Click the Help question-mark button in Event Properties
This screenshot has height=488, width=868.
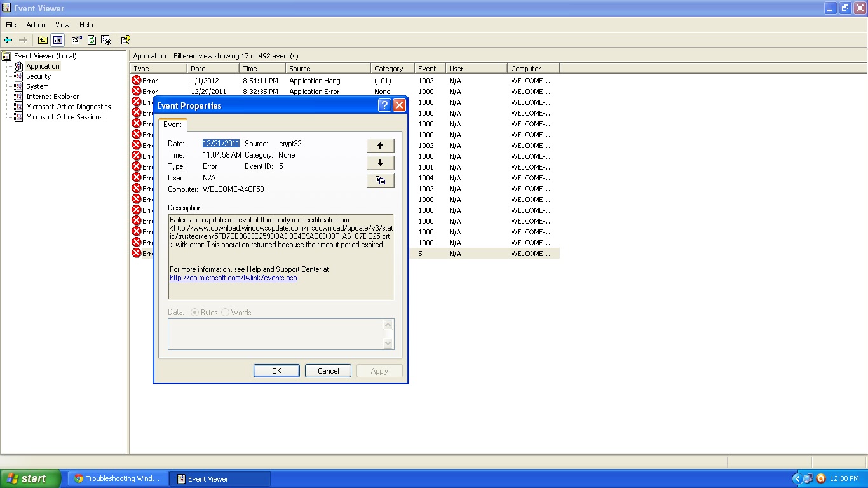(x=384, y=105)
